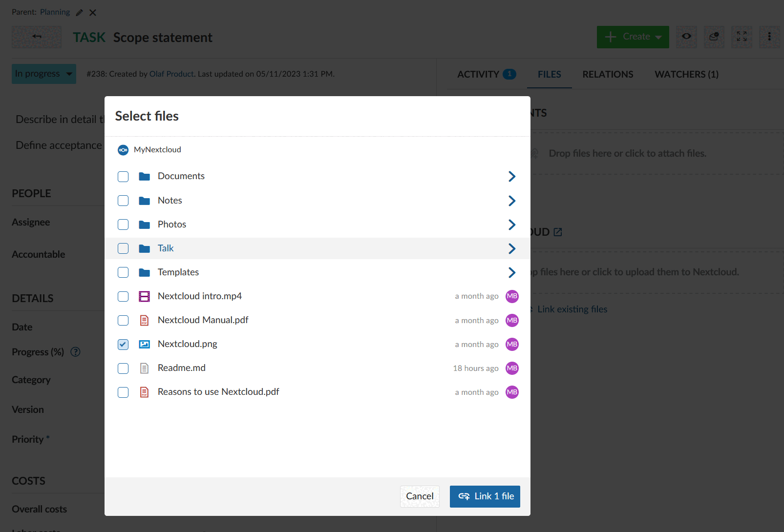Click the MyNextcloud storage icon
The width and height of the screenshot is (784, 532).
(123, 150)
